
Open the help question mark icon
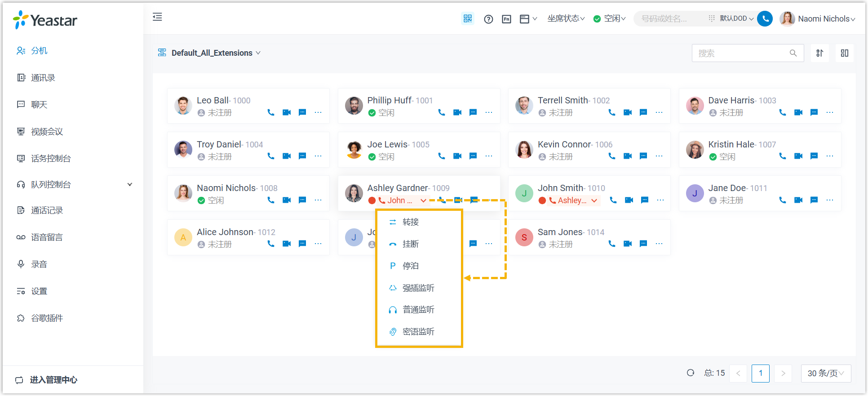click(488, 19)
